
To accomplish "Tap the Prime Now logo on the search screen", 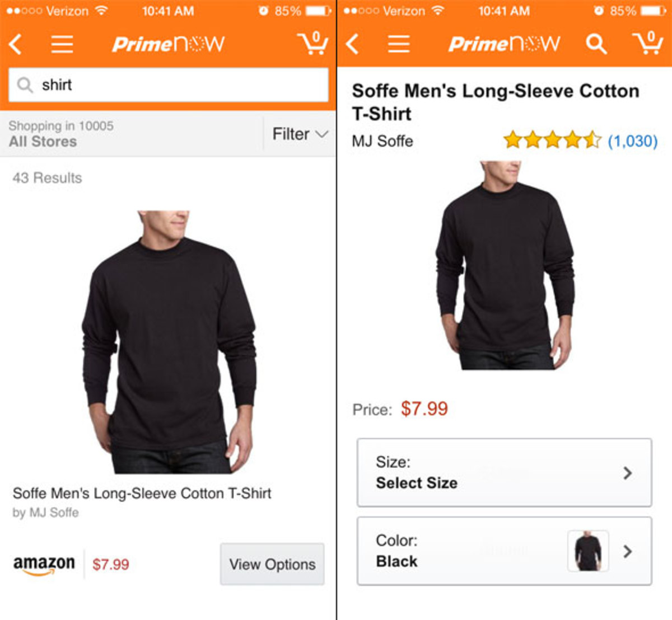I will (168, 44).
